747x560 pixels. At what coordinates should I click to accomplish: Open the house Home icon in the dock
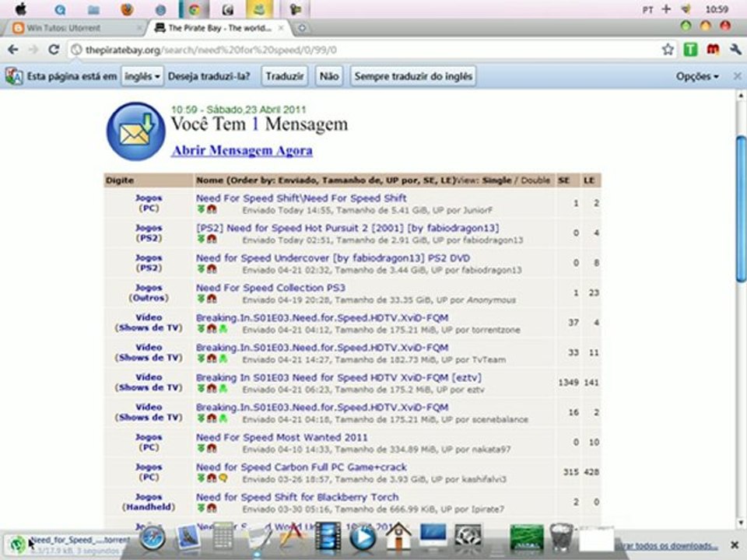[x=398, y=536]
